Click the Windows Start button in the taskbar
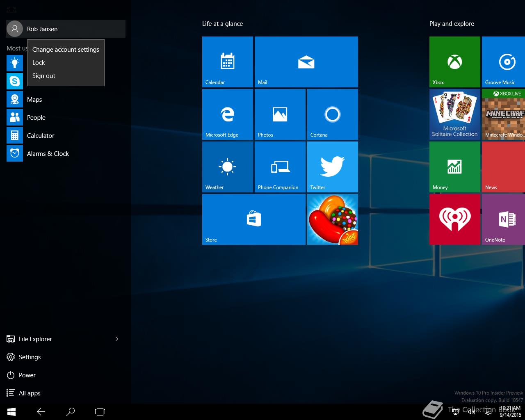The width and height of the screenshot is (525, 420). [x=11, y=411]
